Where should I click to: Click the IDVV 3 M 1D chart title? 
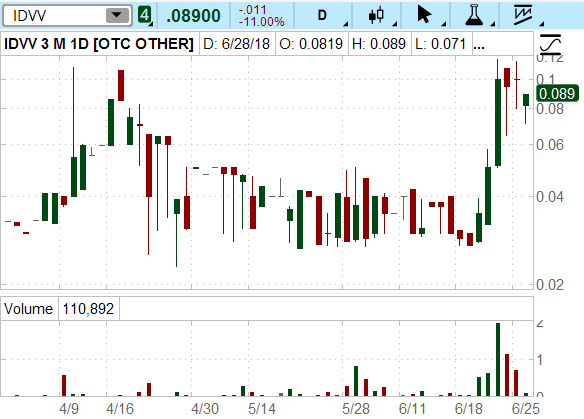pyautogui.click(x=99, y=44)
